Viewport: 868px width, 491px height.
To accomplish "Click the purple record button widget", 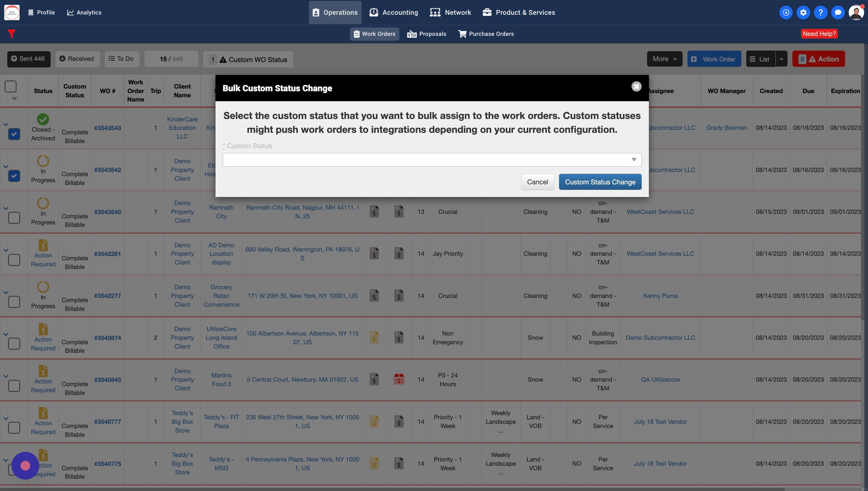I will pyautogui.click(x=25, y=466).
